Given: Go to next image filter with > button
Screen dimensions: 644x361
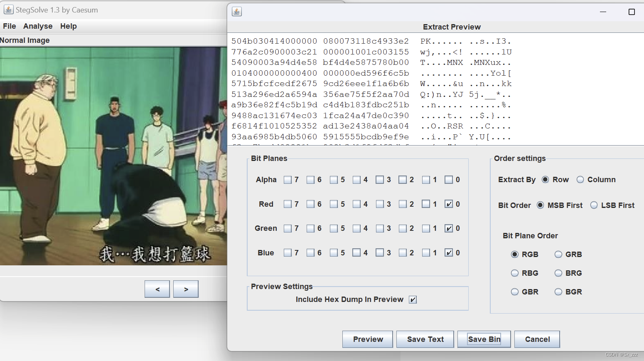Looking at the screenshot, I should click(x=186, y=289).
